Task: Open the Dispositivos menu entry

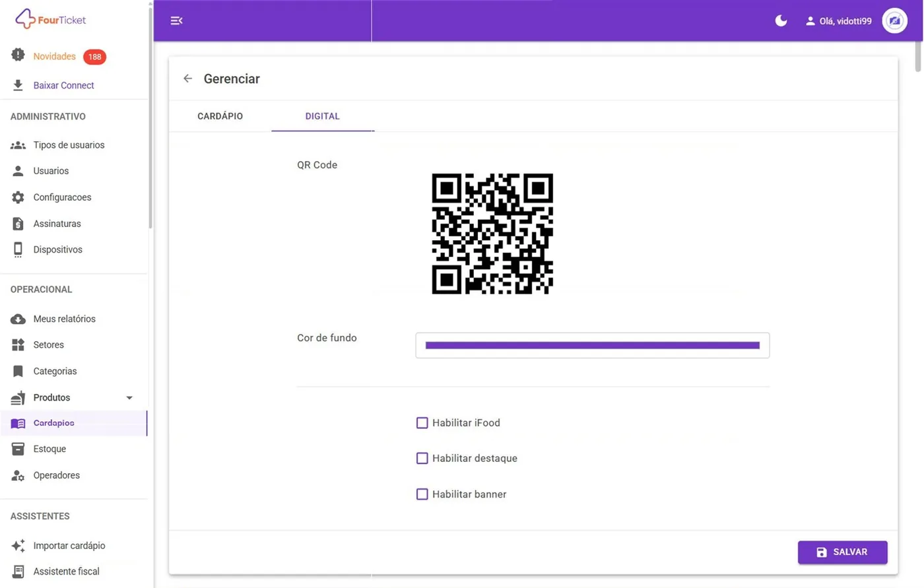Action: (x=57, y=249)
